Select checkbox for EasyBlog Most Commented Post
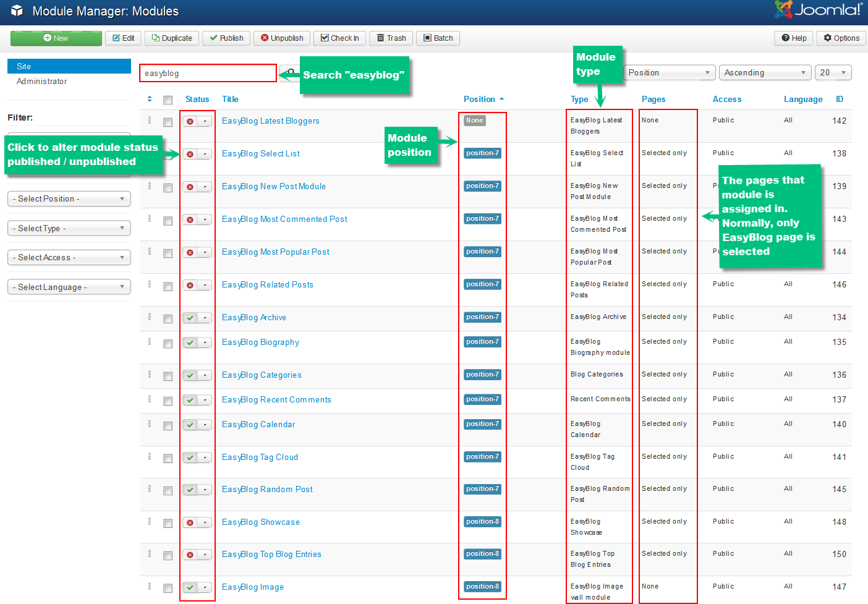The width and height of the screenshot is (868, 604). (168, 221)
